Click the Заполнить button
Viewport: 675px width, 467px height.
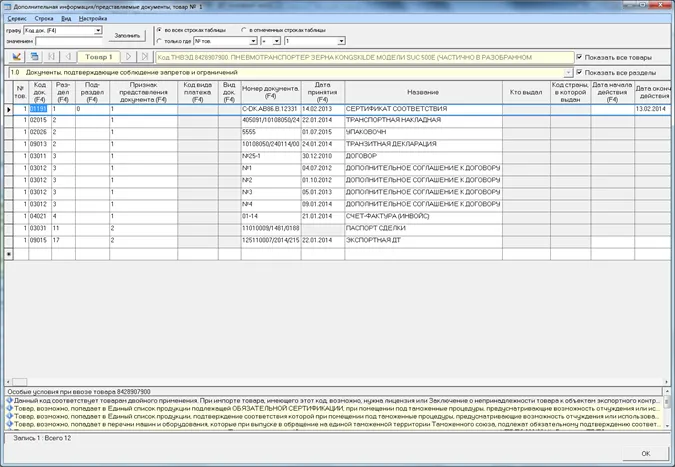tap(127, 36)
